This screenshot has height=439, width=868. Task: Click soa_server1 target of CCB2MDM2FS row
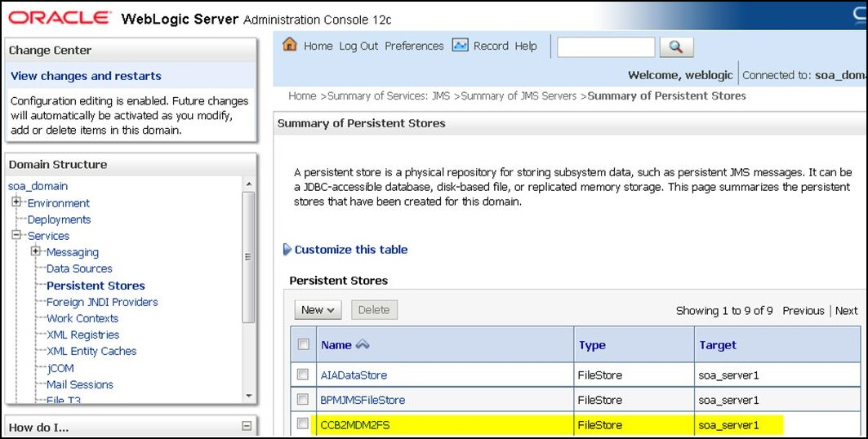tap(728, 425)
